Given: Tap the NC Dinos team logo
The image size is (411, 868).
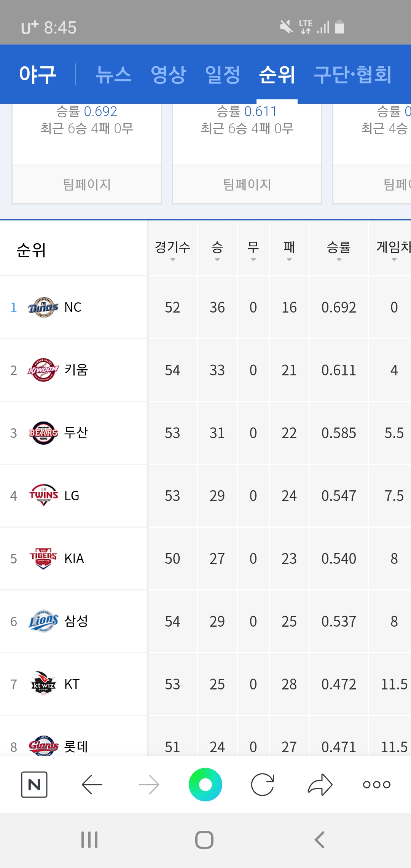Looking at the screenshot, I should (43, 307).
